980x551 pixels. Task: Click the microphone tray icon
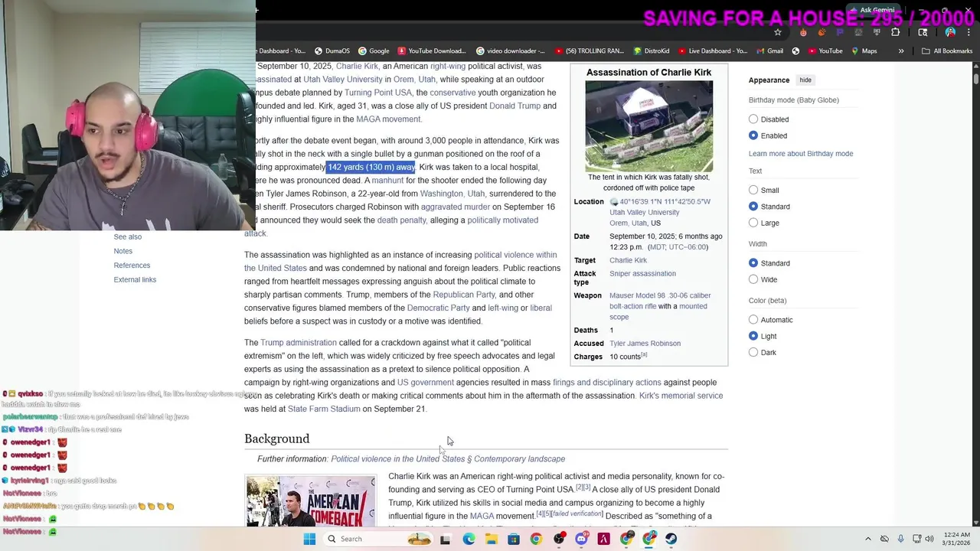tap(900, 539)
